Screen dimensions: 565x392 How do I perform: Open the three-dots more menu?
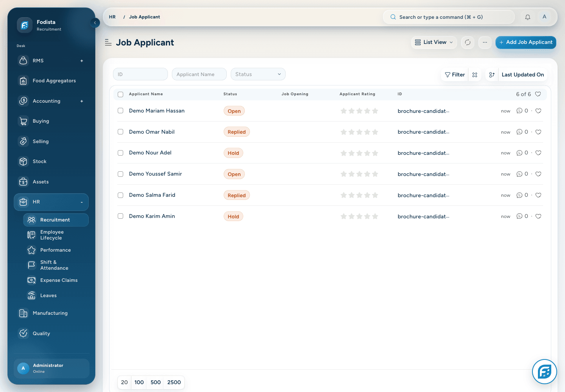tap(485, 42)
